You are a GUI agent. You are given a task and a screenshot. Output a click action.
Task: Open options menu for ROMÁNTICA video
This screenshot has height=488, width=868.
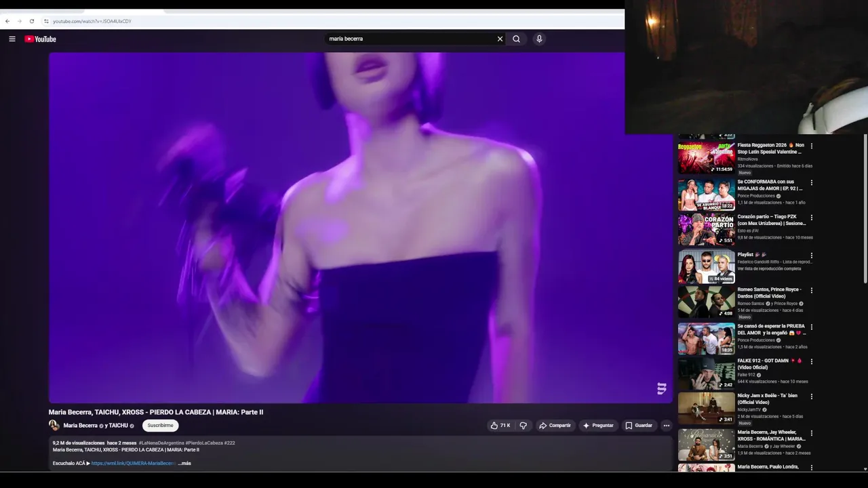[x=812, y=433]
